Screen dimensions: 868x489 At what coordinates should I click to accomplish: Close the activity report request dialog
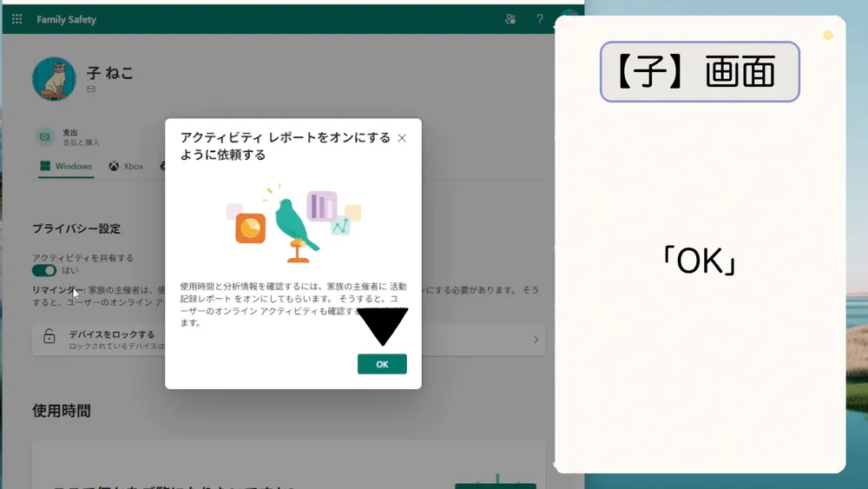pyautogui.click(x=402, y=138)
